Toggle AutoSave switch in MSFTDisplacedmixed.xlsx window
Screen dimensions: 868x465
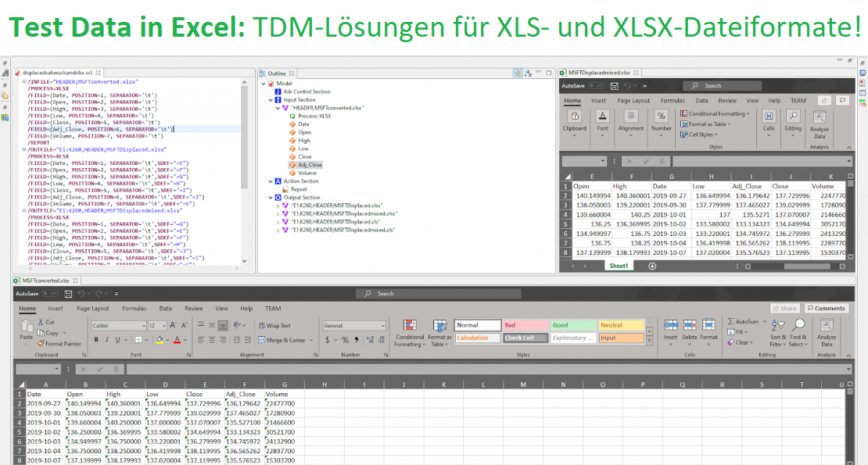pos(596,86)
